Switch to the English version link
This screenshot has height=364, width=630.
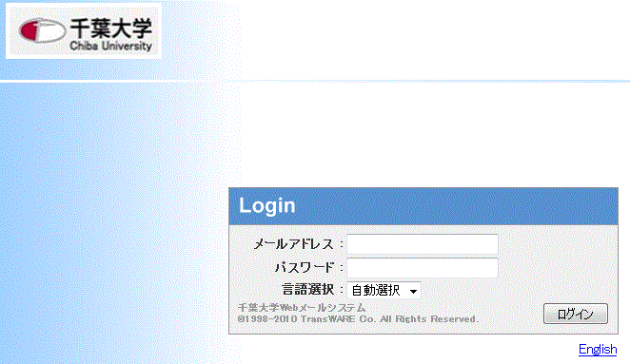coord(598,350)
